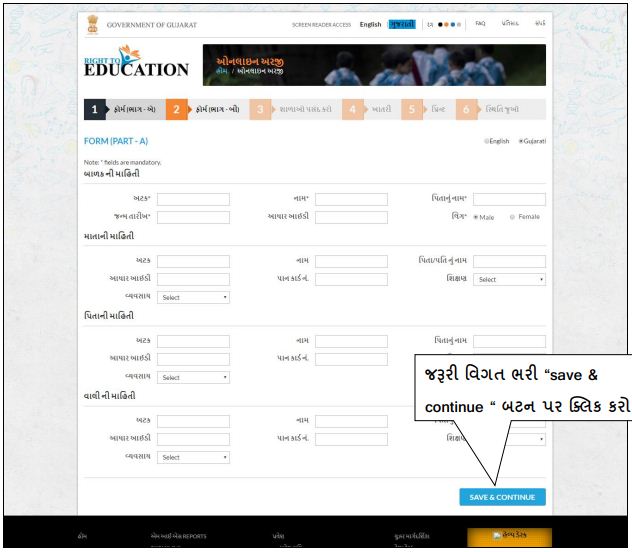The height and width of the screenshot is (552, 632).
Task: Click child's surname (અટક) input field
Action: point(193,199)
